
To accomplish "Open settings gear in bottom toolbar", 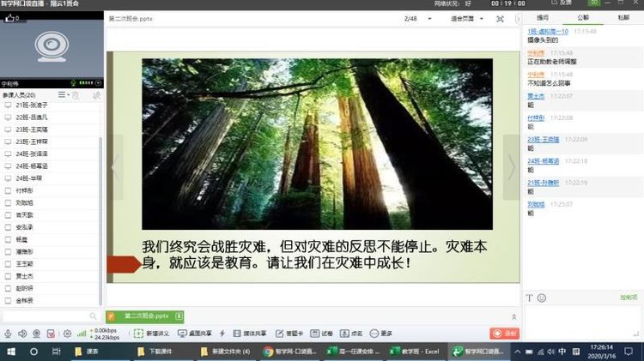I will point(67,334).
